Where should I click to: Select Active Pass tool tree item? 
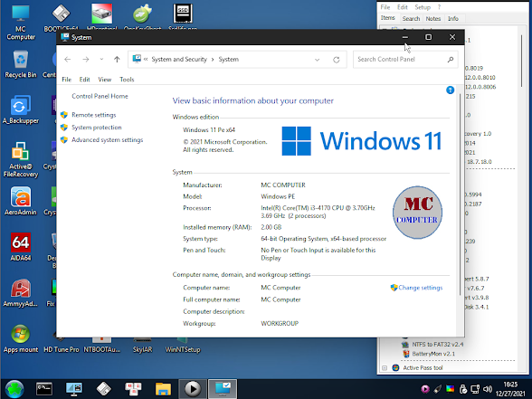(423, 367)
